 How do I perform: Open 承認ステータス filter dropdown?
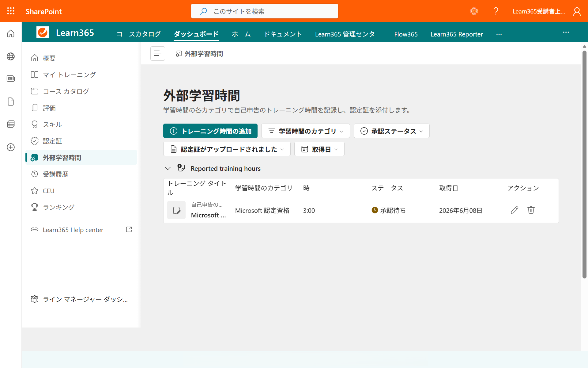[x=392, y=131]
